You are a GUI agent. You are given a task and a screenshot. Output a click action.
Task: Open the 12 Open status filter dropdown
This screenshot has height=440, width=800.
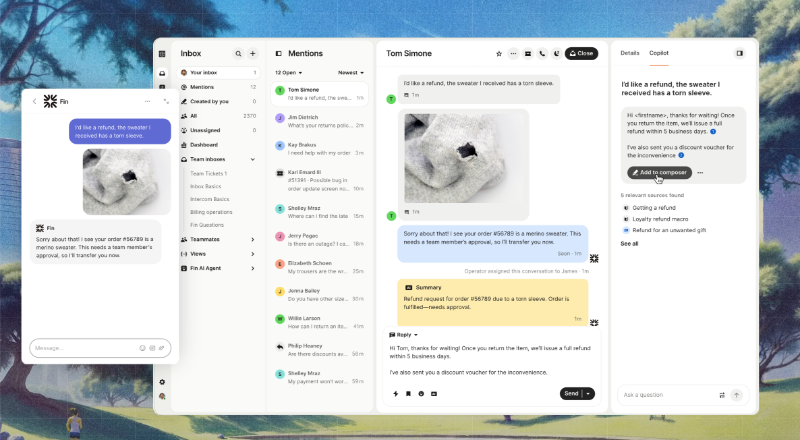coord(289,73)
